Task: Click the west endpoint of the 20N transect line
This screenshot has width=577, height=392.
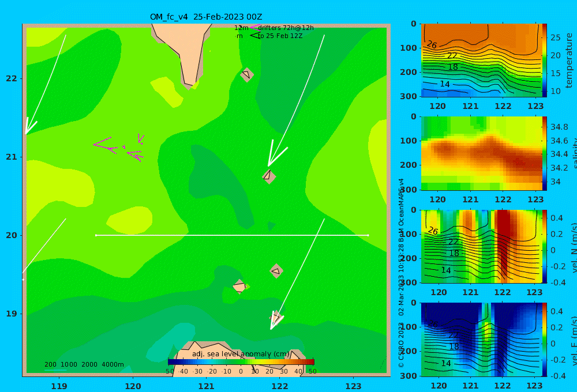Action: (x=96, y=235)
